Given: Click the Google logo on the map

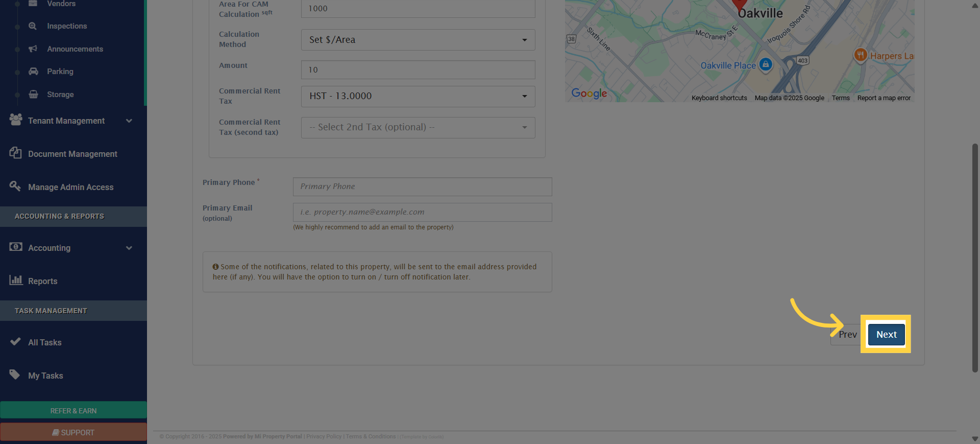Looking at the screenshot, I should [589, 94].
